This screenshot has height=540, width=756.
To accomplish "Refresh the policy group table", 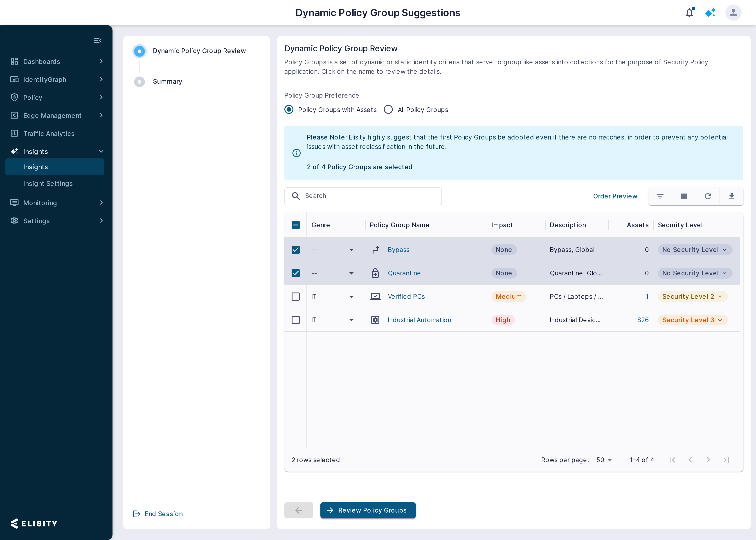I will pyautogui.click(x=708, y=196).
